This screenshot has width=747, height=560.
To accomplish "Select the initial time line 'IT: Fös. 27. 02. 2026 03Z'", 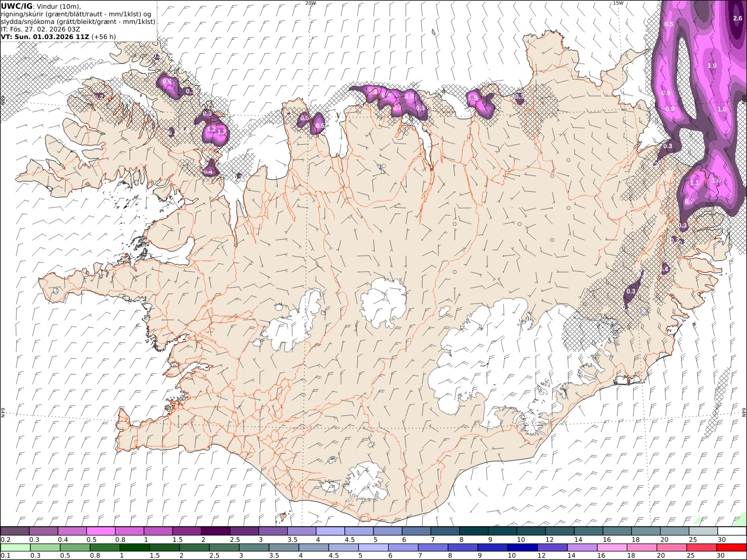I will pos(40,29).
